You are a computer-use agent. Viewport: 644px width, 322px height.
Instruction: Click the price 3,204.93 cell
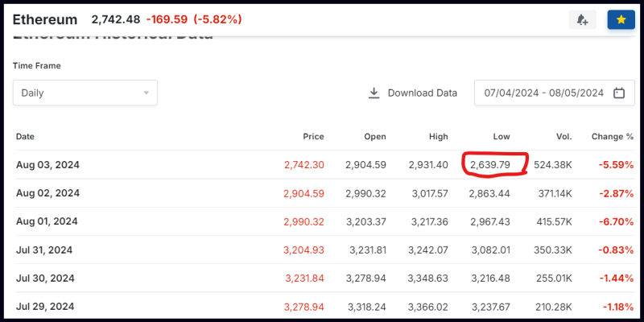coord(304,250)
